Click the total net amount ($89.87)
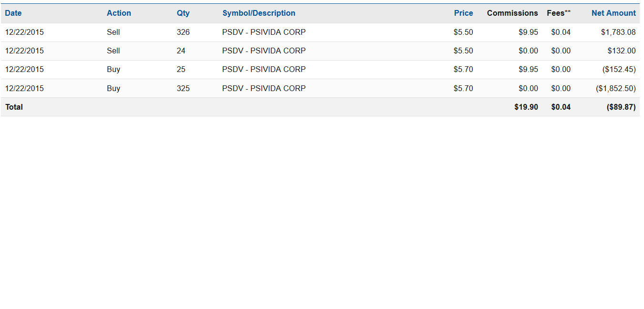644x309 pixels. (621, 107)
